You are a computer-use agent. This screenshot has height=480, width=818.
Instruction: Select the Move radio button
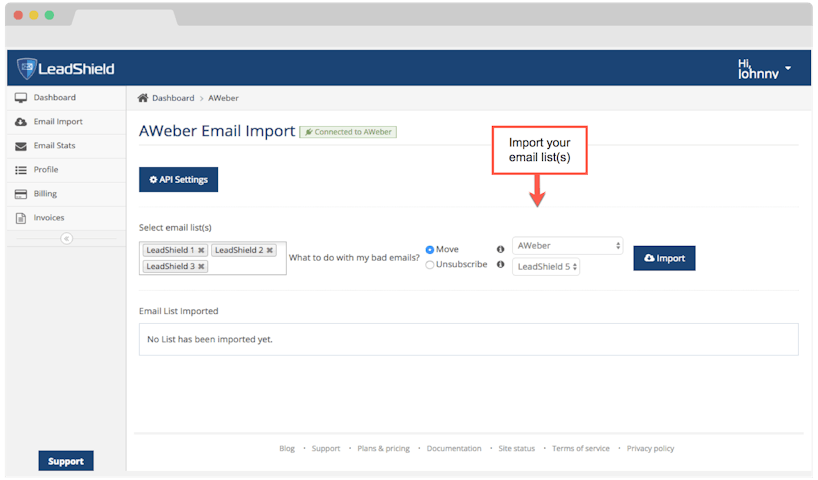[430, 249]
